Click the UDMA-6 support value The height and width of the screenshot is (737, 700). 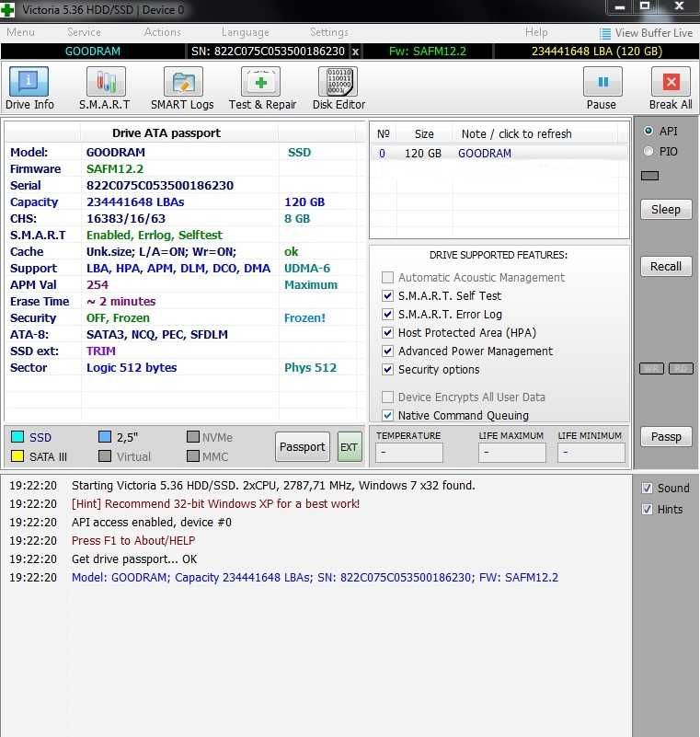[307, 269]
